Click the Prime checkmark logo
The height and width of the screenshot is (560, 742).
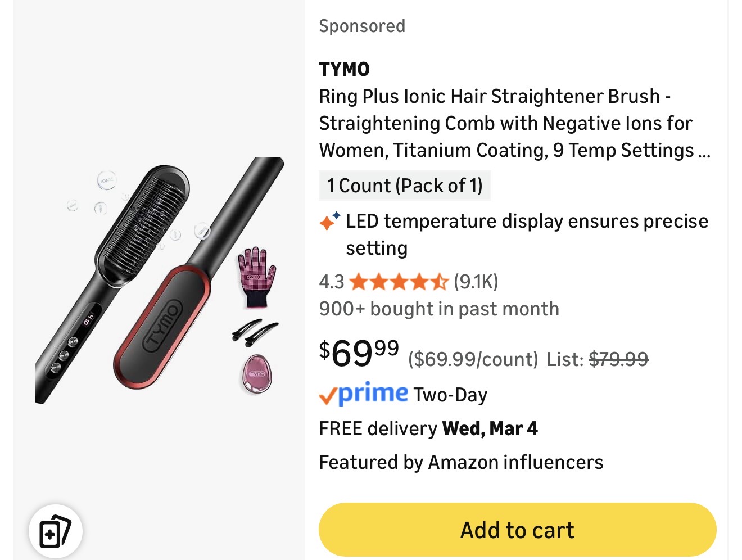[363, 394]
